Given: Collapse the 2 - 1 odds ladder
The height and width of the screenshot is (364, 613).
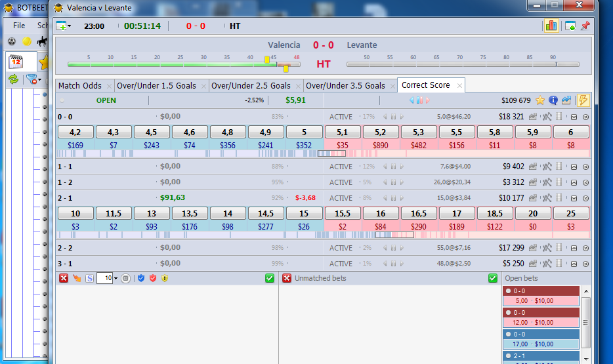Looking at the screenshot, I should 574,198.
